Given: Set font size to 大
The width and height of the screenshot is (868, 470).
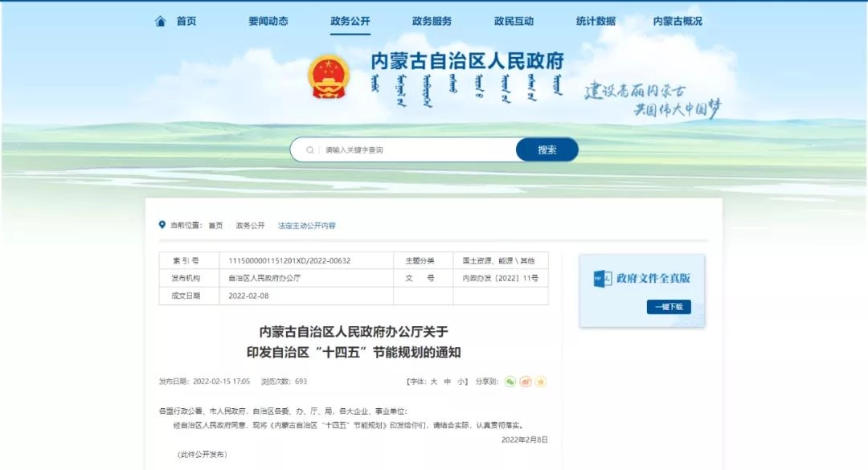Looking at the screenshot, I should click(434, 382).
